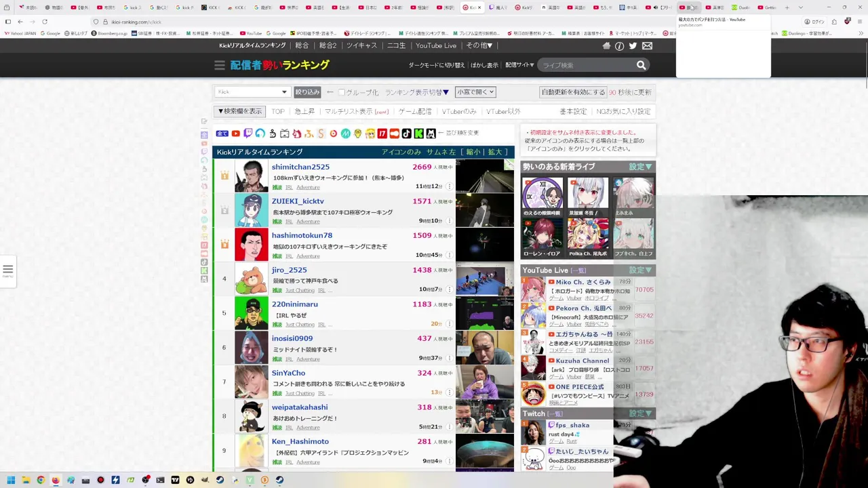The image size is (868, 488).
Task: Open Chrome from the taskbar
Action: 41,480
